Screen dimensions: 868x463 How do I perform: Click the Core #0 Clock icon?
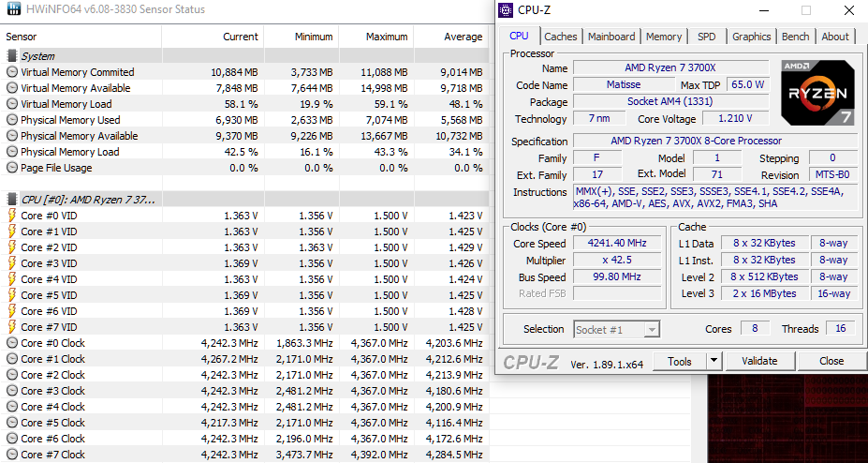tap(11, 343)
